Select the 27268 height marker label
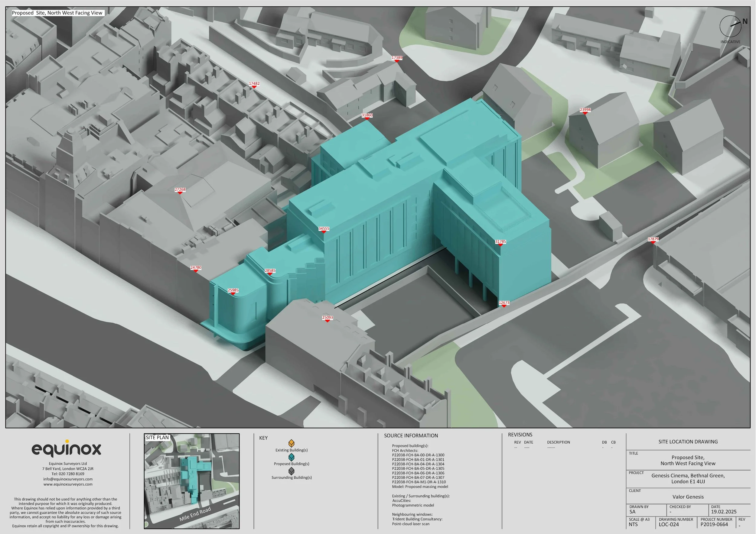756x534 pixels. 180,189
